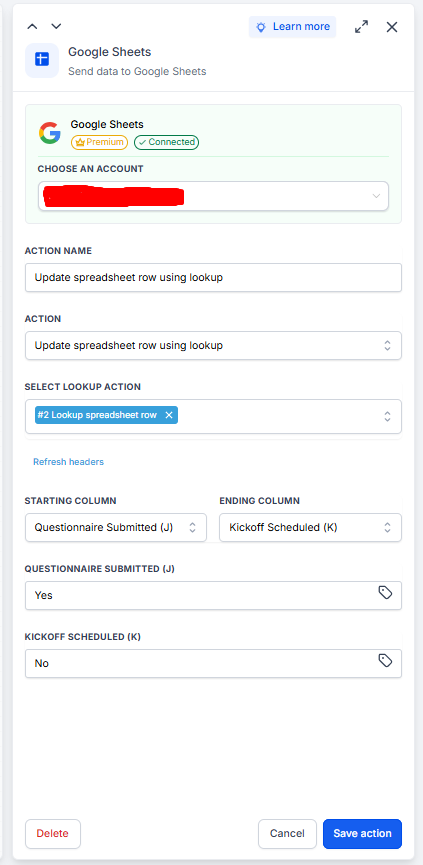Expand the panel using the fullscreen arrows icon
Image resolution: width=423 pixels, height=865 pixels.
point(362,26)
